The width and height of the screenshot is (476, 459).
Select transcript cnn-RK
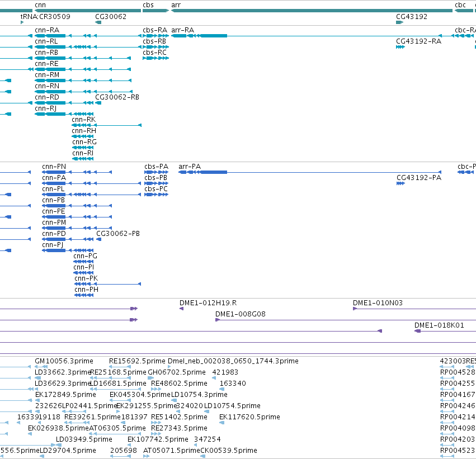click(x=84, y=120)
